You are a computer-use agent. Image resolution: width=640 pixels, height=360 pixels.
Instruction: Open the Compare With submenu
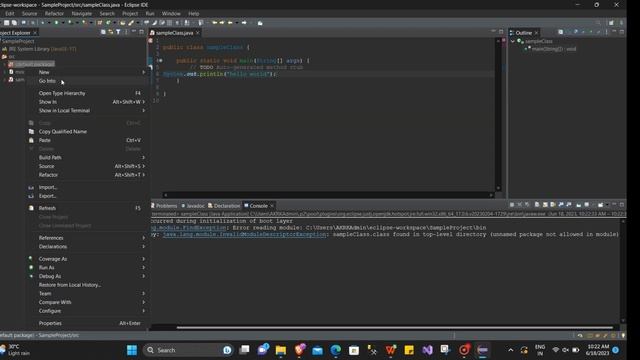point(55,302)
